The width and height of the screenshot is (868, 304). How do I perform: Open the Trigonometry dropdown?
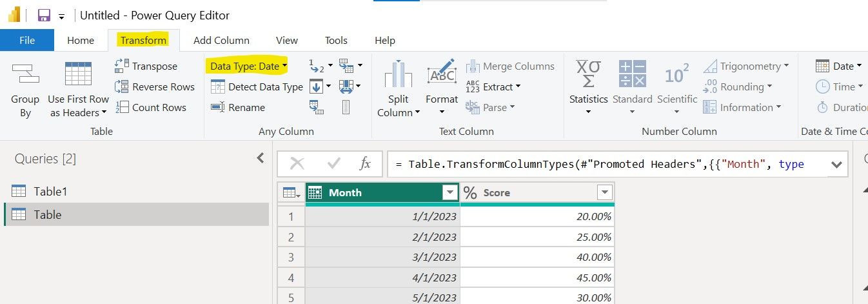[746, 66]
